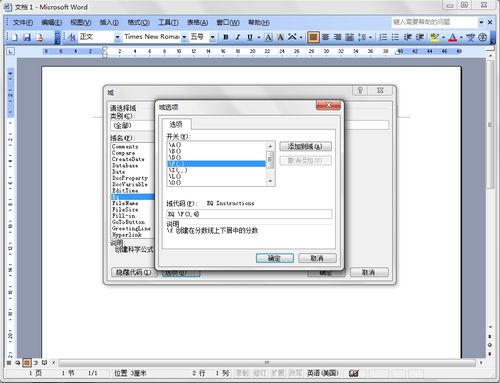Open the 视图(V) menu
500x383 pixels.
point(81,22)
